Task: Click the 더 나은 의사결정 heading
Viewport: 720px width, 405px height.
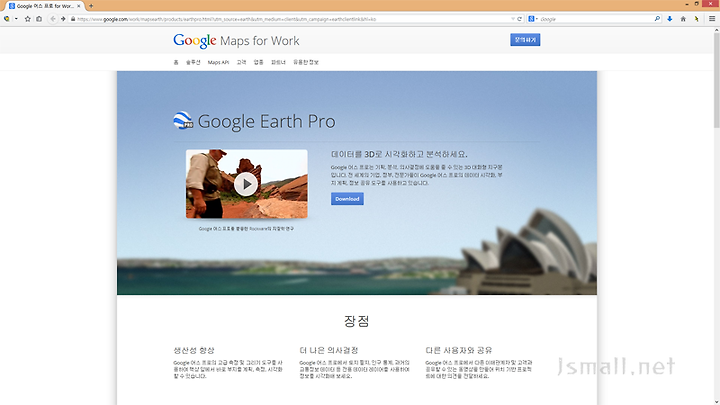Action: (x=329, y=350)
